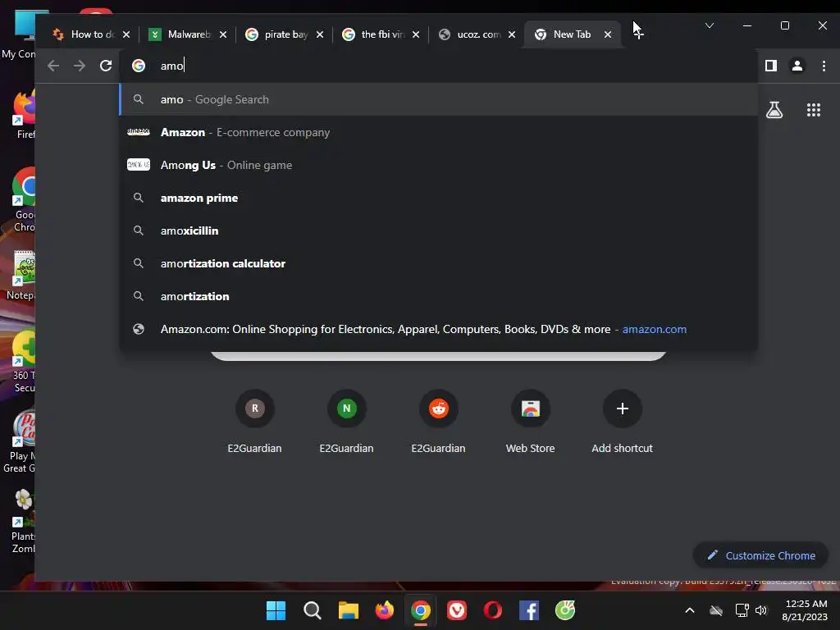Open the Amazon.com Online Shopping suggestion

[438, 329]
